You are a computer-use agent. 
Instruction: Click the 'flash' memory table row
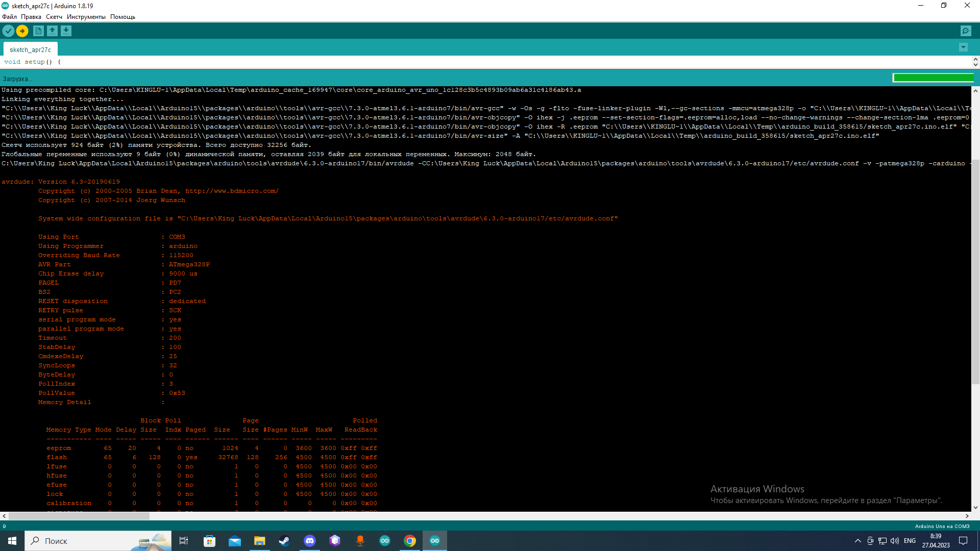point(212,457)
